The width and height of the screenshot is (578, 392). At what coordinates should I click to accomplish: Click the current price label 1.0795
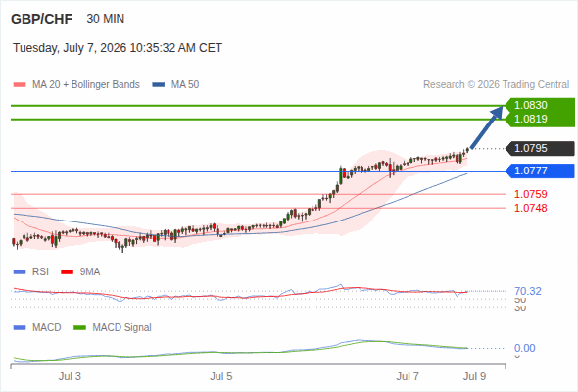tap(540, 149)
